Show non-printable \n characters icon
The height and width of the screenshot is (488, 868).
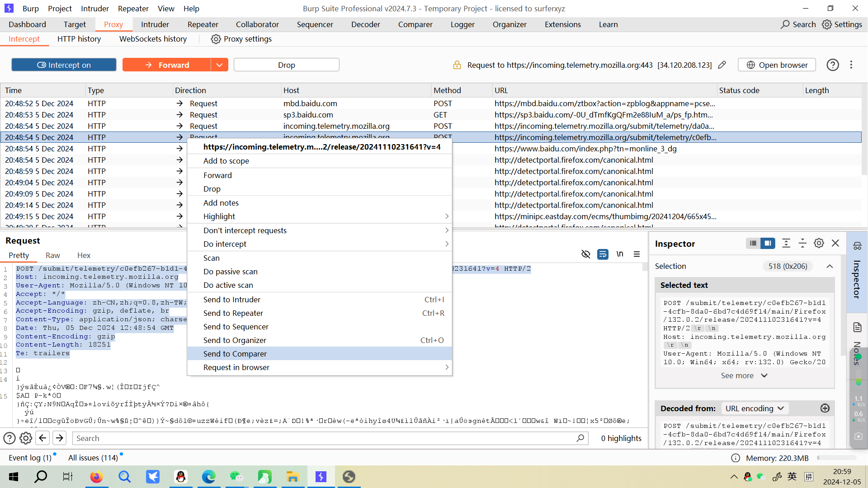tap(620, 254)
